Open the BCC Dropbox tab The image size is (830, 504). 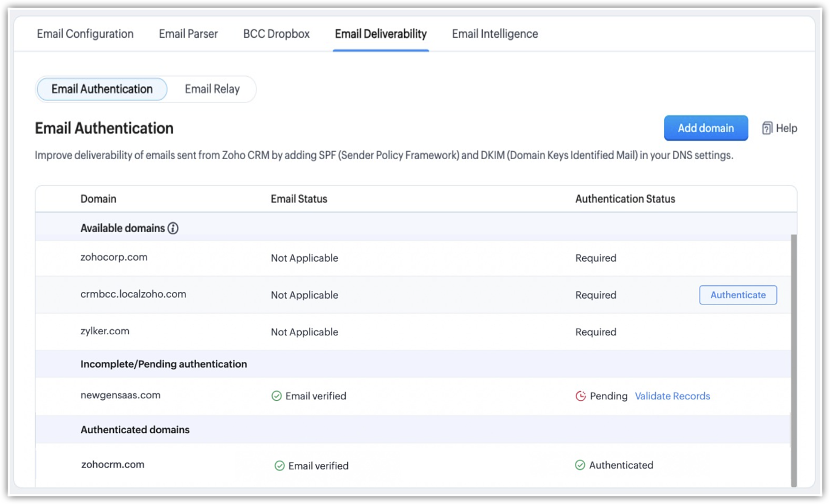(276, 34)
